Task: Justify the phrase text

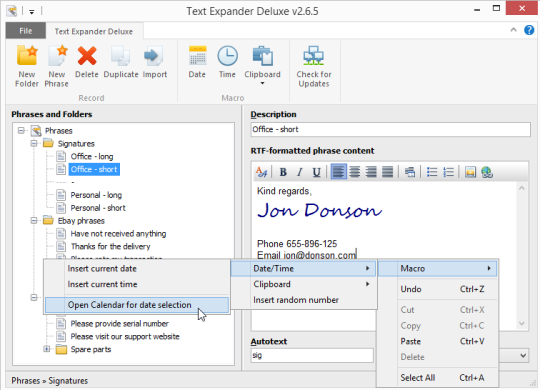Action: point(387,172)
